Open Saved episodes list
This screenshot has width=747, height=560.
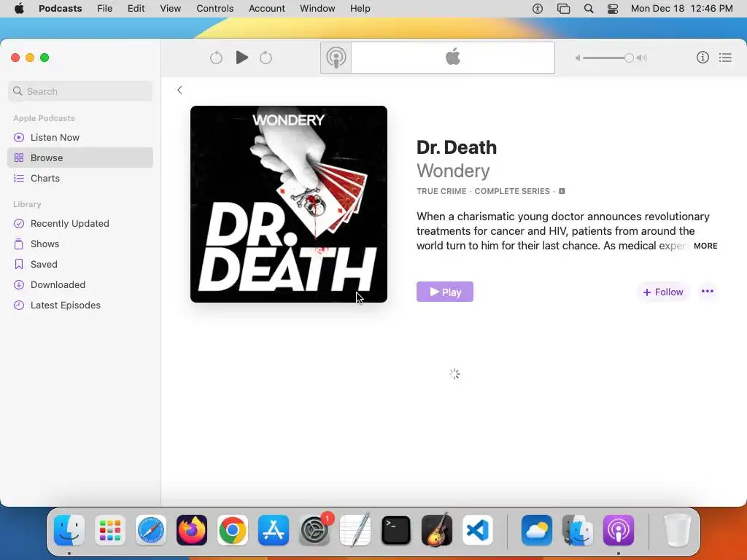pos(80,264)
